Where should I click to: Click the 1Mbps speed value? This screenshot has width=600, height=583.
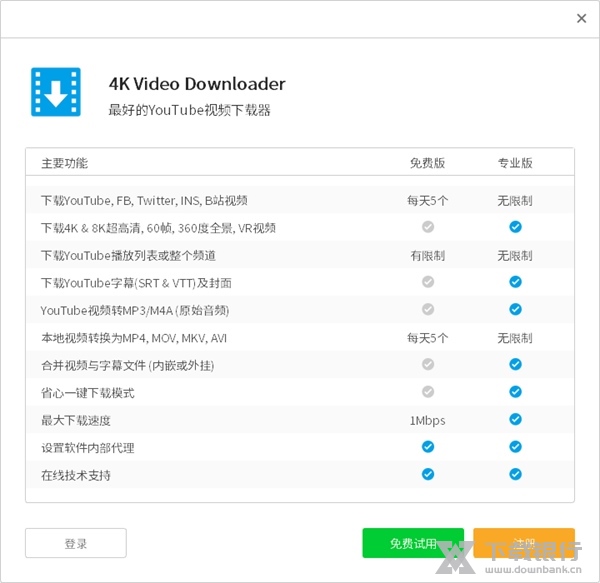click(x=427, y=421)
